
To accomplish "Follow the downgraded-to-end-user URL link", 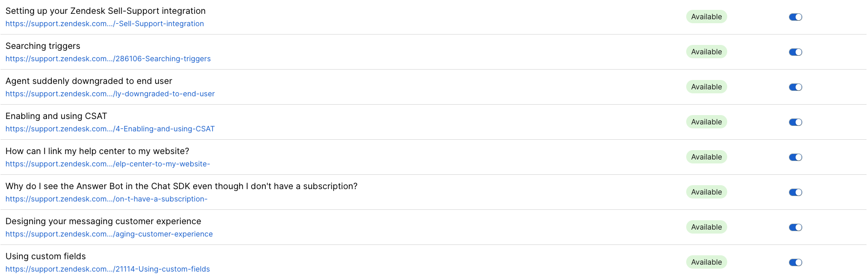I will [110, 94].
